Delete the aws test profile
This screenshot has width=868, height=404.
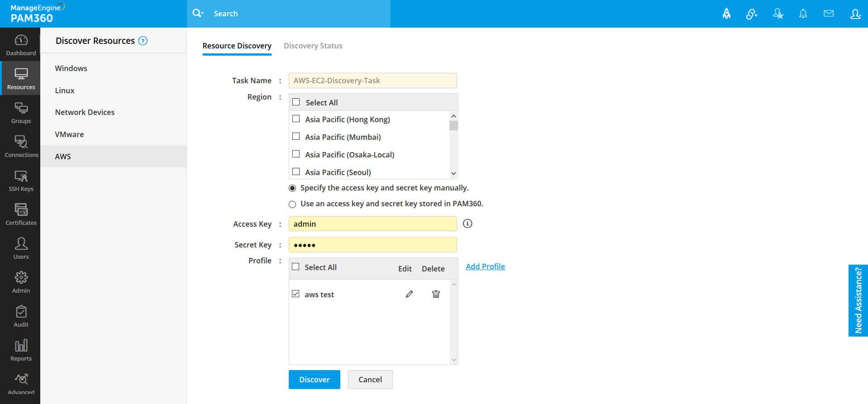(436, 294)
